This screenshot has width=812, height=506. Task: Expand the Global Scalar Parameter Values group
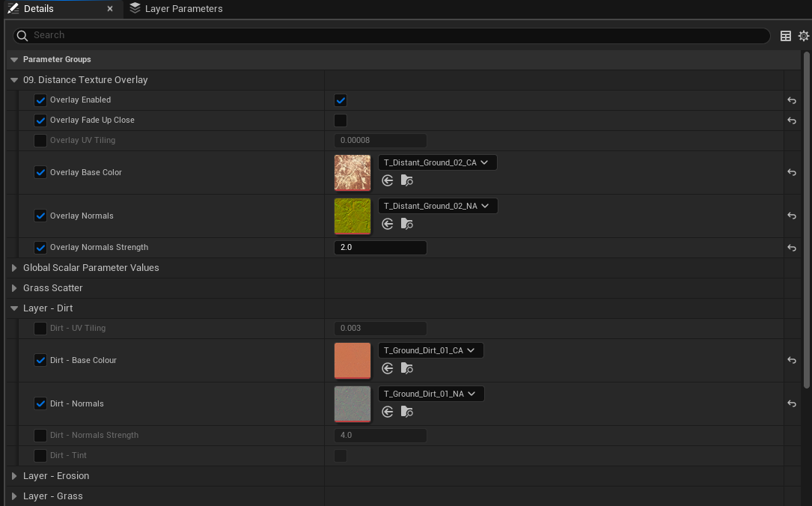coord(13,268)
